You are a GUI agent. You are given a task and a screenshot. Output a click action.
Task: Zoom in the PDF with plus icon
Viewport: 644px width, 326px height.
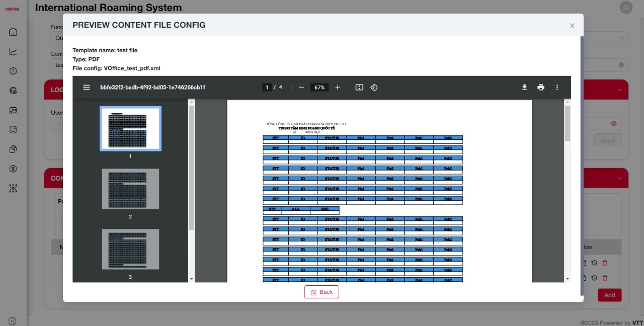(338, 88)
